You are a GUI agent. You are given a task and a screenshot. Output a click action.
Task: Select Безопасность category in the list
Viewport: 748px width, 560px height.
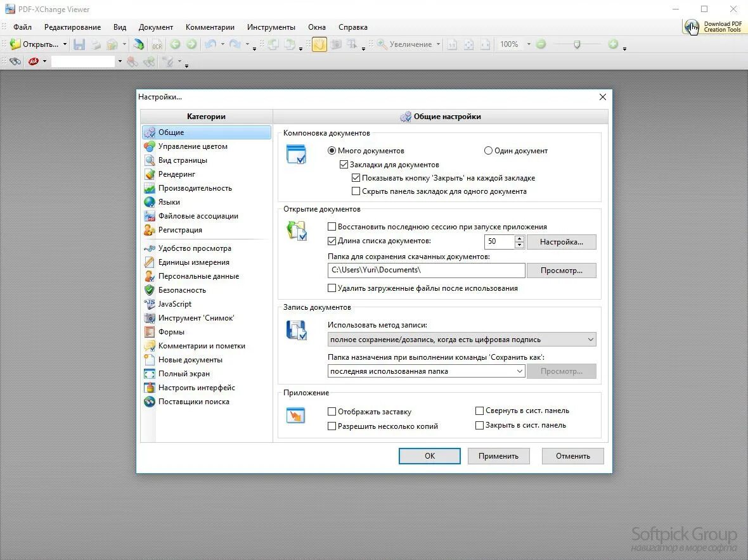(206, 290)
